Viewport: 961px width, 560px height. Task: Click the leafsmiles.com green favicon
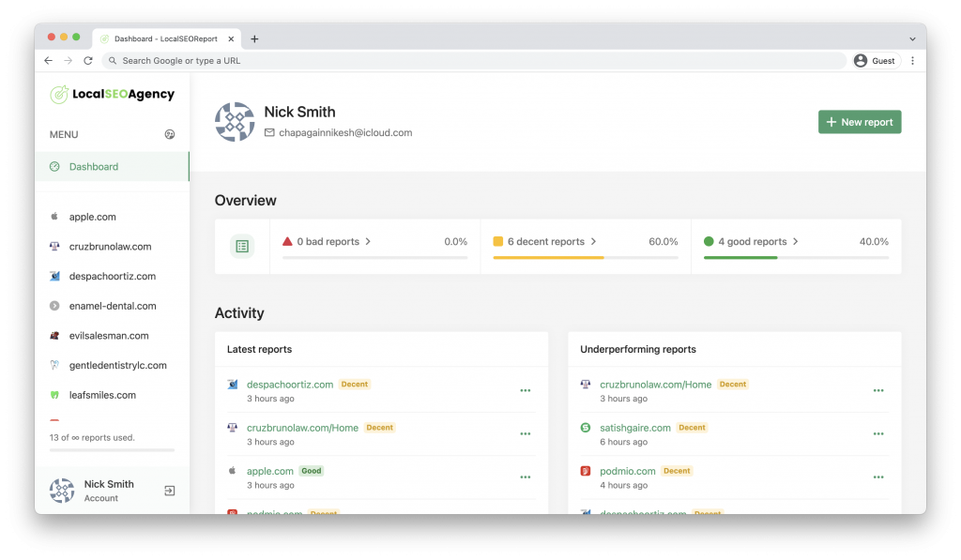(x=54, y=395)
